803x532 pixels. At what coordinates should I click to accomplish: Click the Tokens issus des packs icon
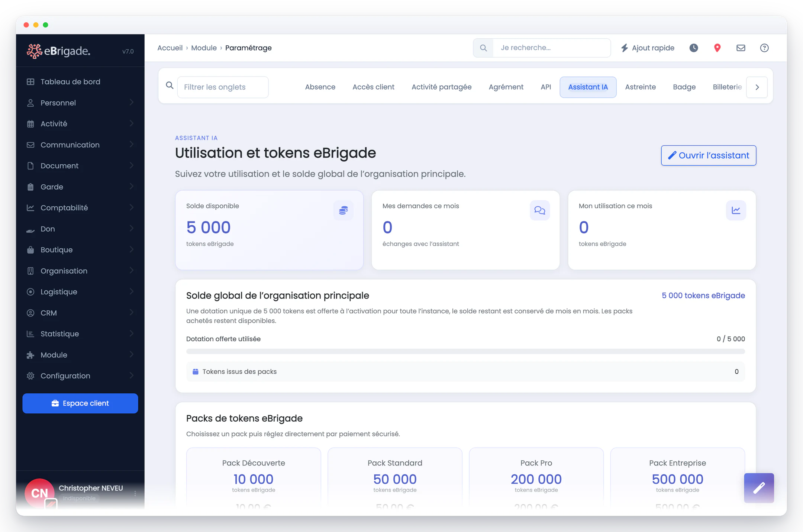pyautogui.click(x=195, y=371)
